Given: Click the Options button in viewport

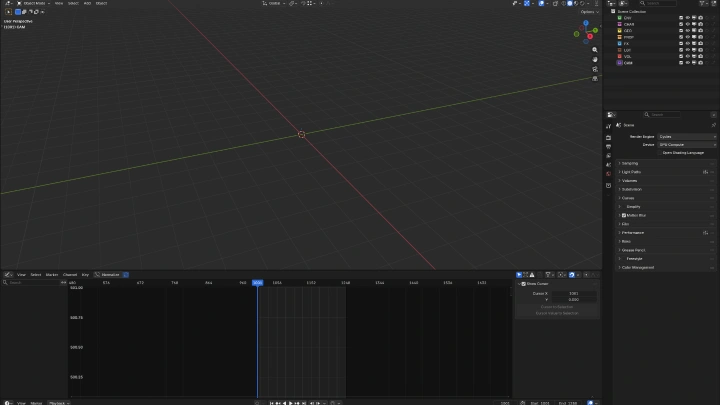Looking at the screenshot, I should tap(589, 12).
